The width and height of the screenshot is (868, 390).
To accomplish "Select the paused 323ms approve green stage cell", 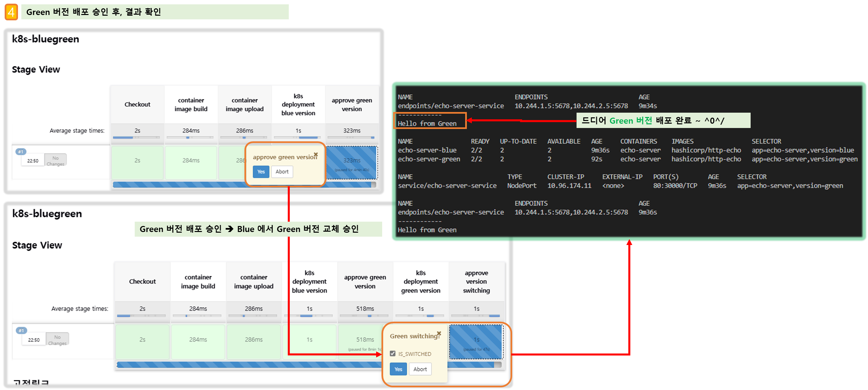I will point(351,163).
